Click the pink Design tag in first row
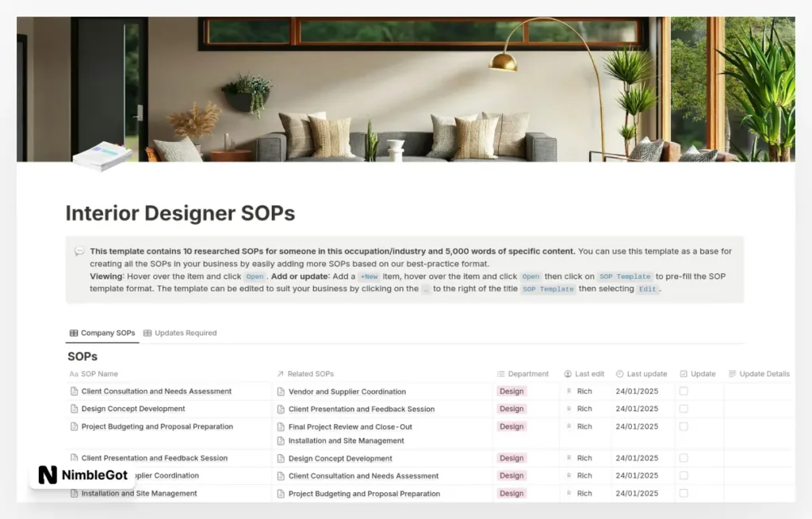The image size is (812, 519). pos(511,391)
